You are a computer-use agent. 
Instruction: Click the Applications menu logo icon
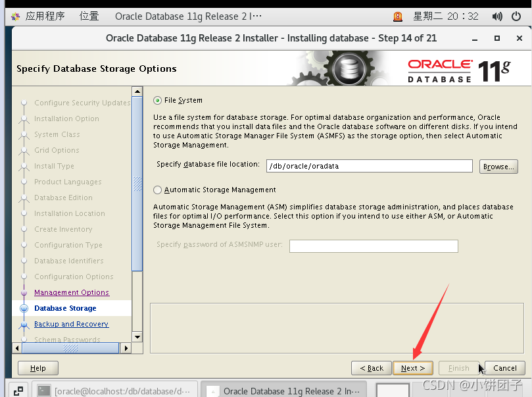coord(16,16)
